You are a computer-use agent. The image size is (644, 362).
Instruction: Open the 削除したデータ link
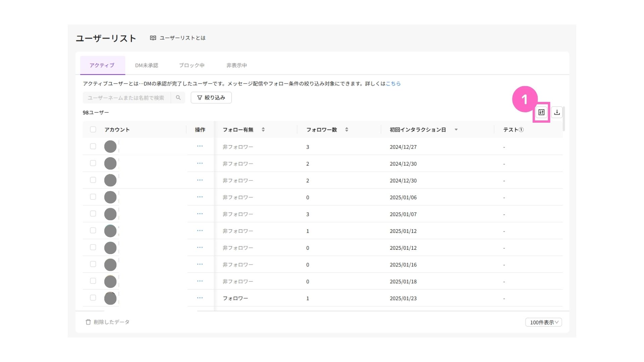coord(112,322)
